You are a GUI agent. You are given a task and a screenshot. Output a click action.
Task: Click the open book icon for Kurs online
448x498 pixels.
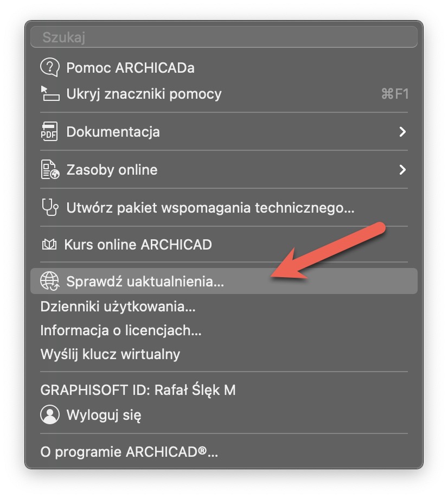(49, 245)
